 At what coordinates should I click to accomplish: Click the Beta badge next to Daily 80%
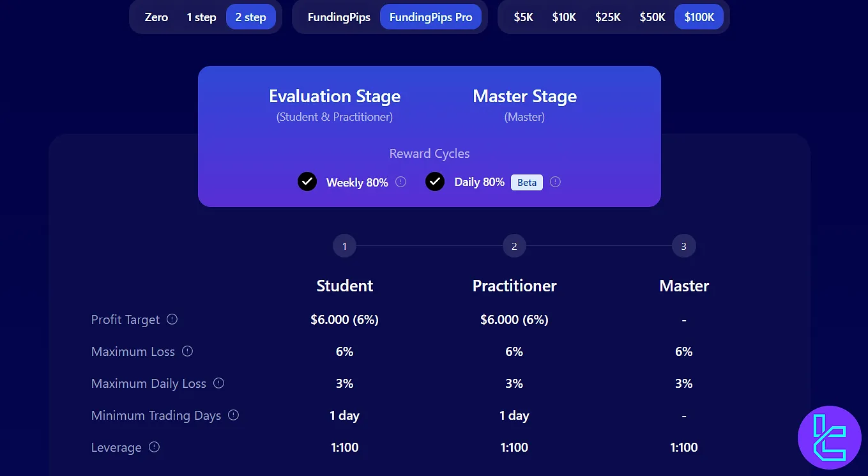pos(526,182)
